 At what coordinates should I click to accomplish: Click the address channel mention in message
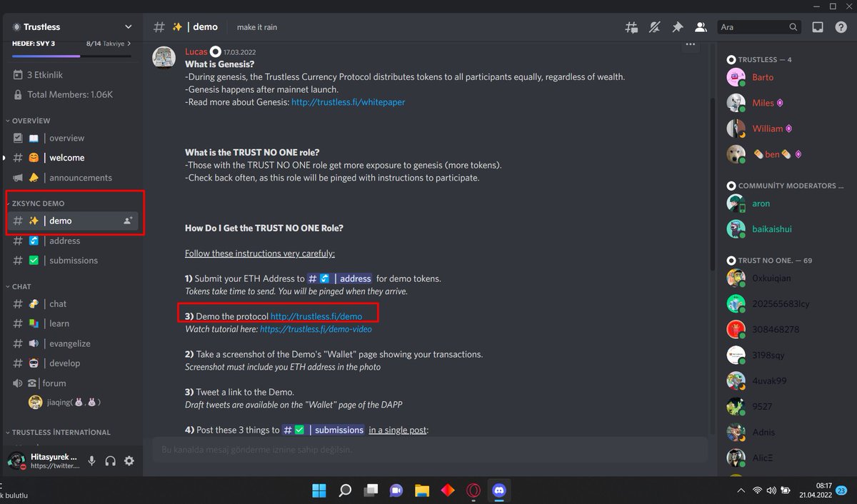click(340, 278)
